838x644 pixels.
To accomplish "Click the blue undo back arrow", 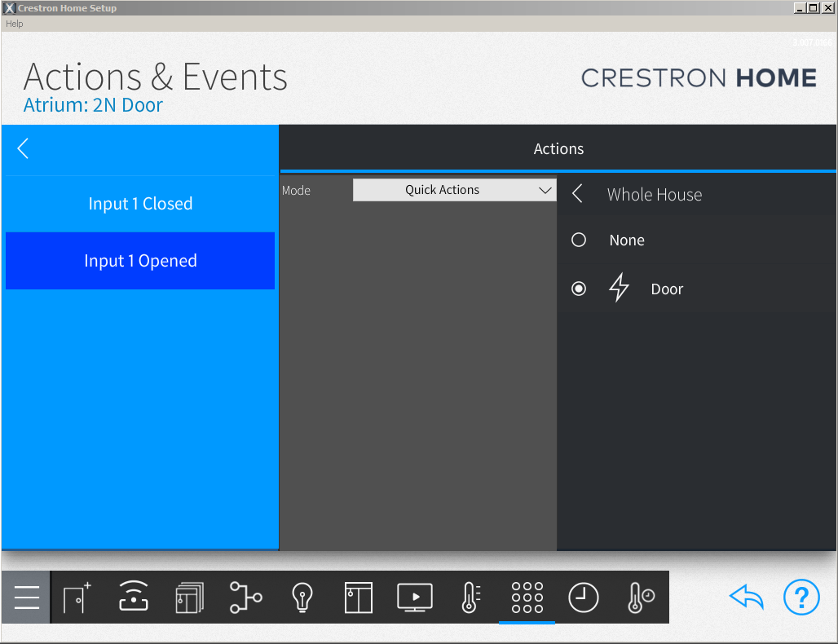I will click(746, 598).
